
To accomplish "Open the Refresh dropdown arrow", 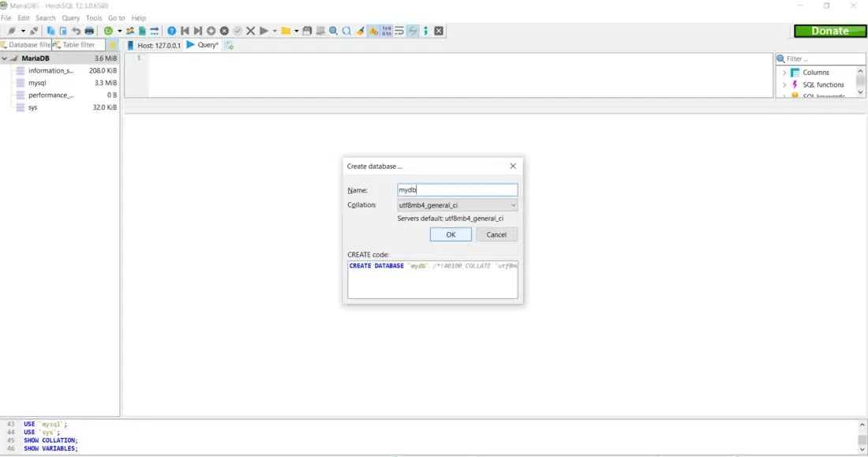I will (x=119, y=31).
